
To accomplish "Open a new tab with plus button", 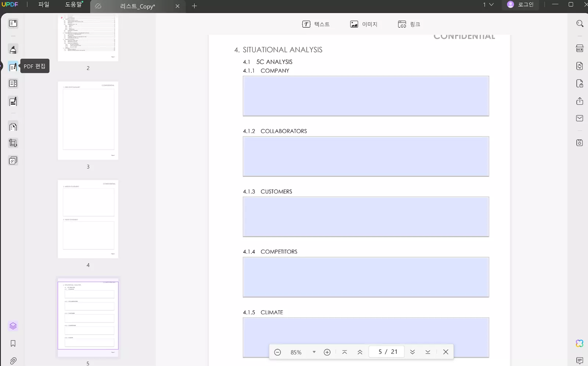I will (194, 6).
